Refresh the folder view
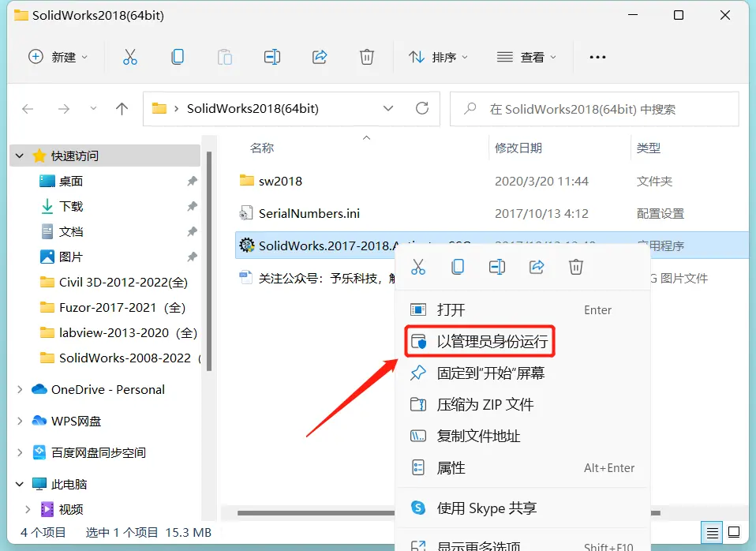This screenshot has height=551, width=756. [422, 108]
